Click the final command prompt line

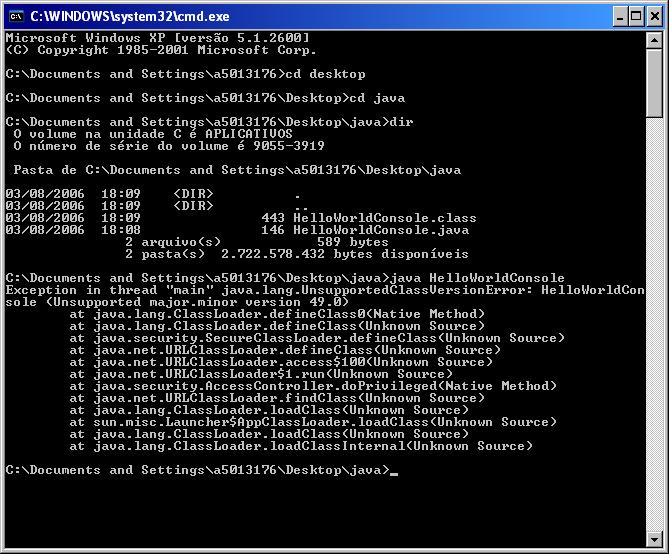click(x=201, y=470)
